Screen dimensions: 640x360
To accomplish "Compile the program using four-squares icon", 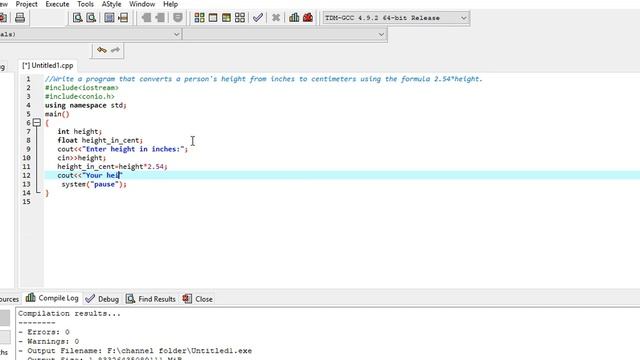I will 199,18.
